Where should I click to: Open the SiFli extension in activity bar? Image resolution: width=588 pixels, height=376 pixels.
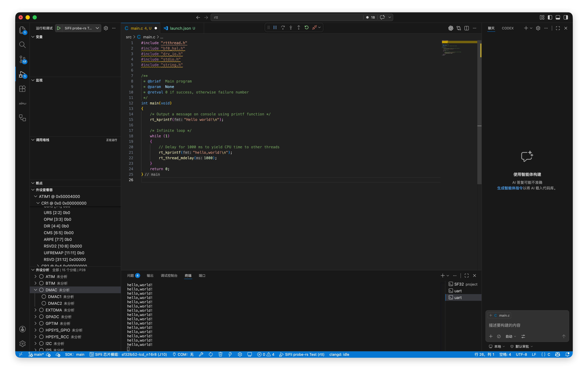point(23,103)
